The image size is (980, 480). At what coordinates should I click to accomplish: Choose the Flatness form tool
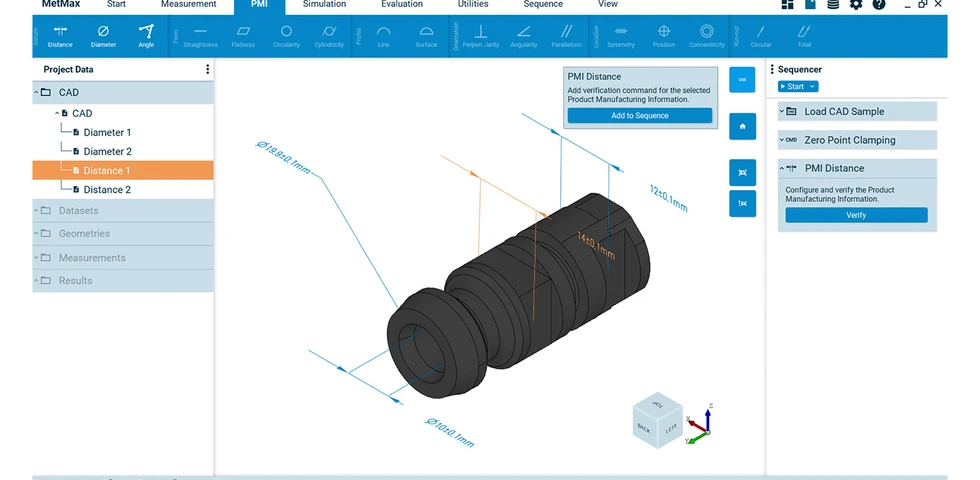pos(243,36)
